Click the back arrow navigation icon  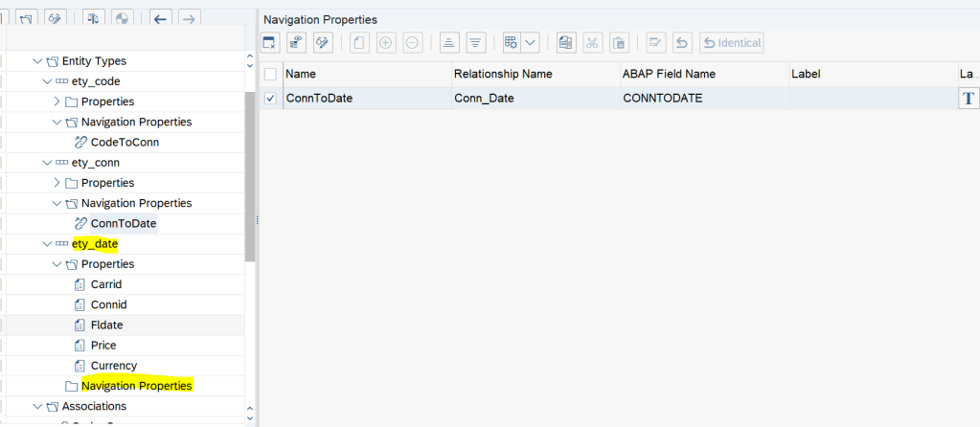(x=161, y=18)
